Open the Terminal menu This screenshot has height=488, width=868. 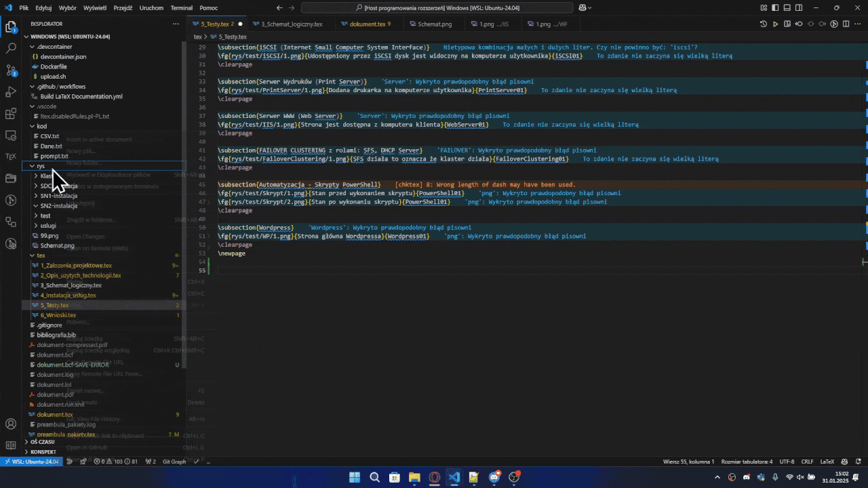[181, 7]
